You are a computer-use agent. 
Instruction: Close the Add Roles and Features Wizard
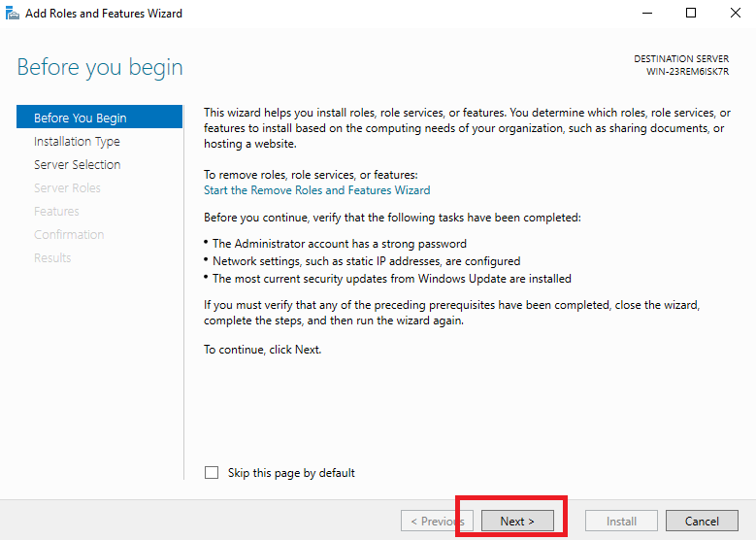736,13
